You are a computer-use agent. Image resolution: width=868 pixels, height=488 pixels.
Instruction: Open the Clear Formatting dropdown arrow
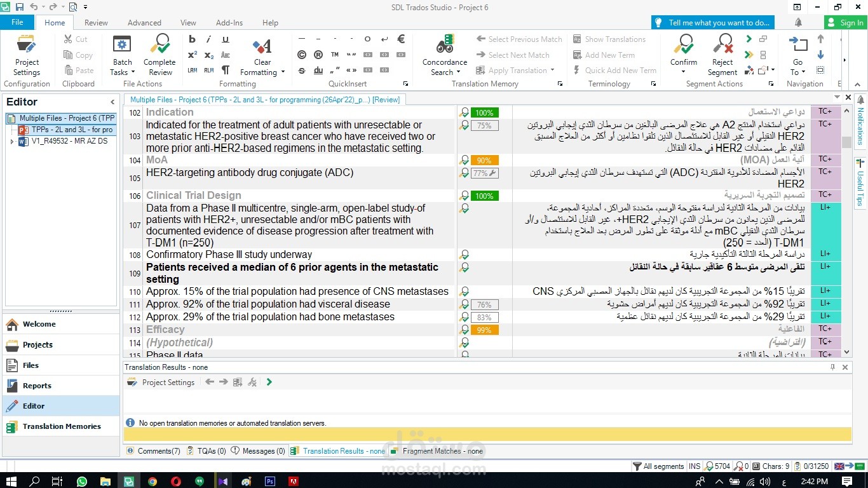click(x=283, y=72)
